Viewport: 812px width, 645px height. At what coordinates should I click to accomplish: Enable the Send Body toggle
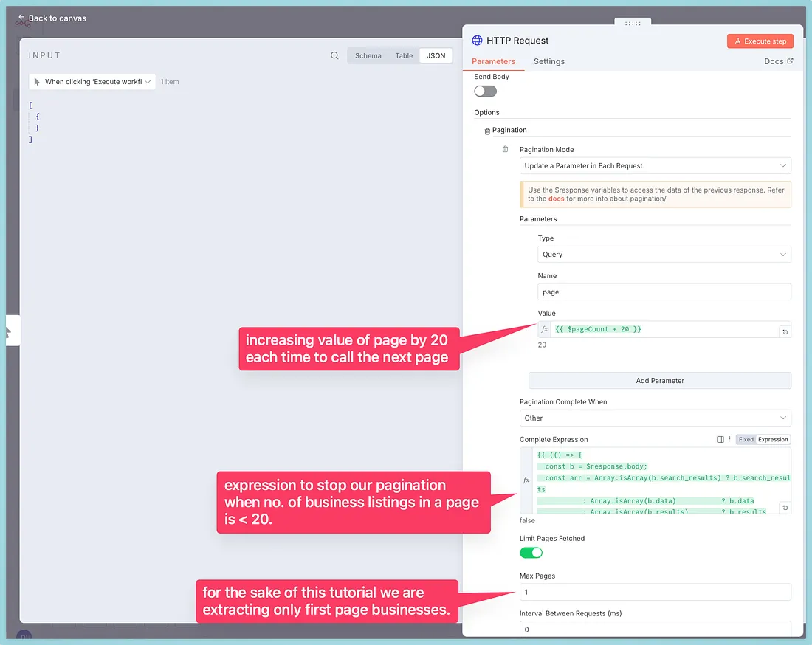(x=485, y=91)
